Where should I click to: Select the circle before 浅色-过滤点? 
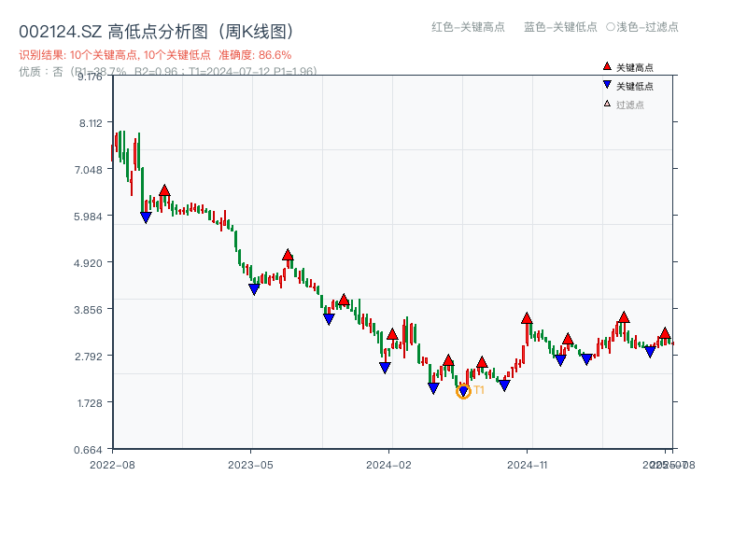(610, 27)
